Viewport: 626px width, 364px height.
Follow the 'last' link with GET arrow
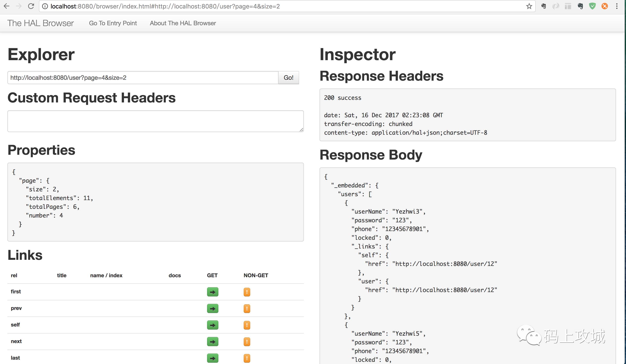(x=212, y=358)
